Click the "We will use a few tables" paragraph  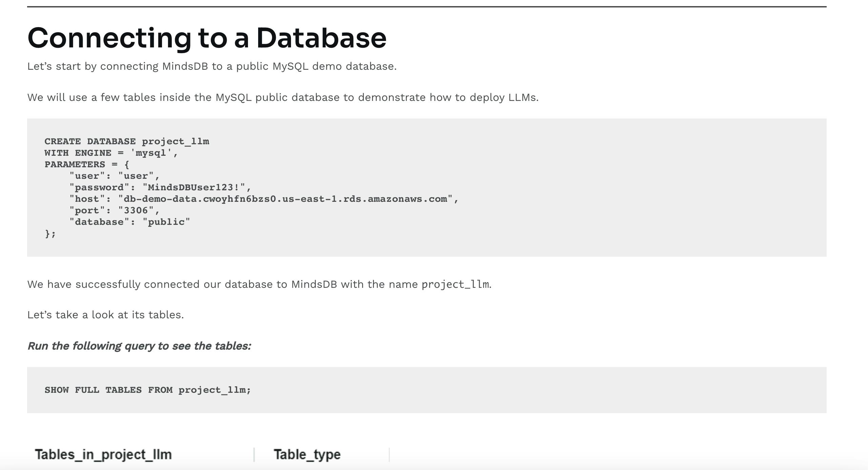(283, 97)
